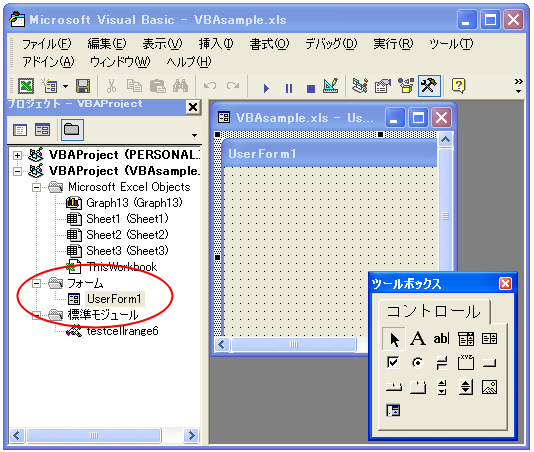
Task: Click the コントロール tab in Toolbox
Action: 434,311
